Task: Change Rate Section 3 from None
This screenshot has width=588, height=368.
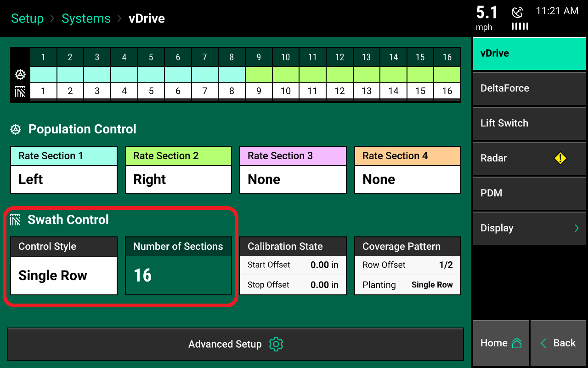Action: pyautogui.click(x=293, y=170)
